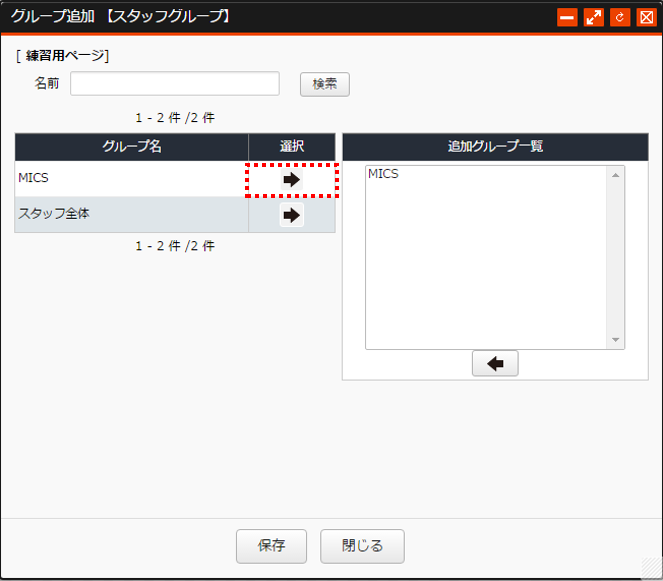Close the dialog with the X icon
Image resolution: width=663 pixels, height=581 pixels.
pos(647,17)
